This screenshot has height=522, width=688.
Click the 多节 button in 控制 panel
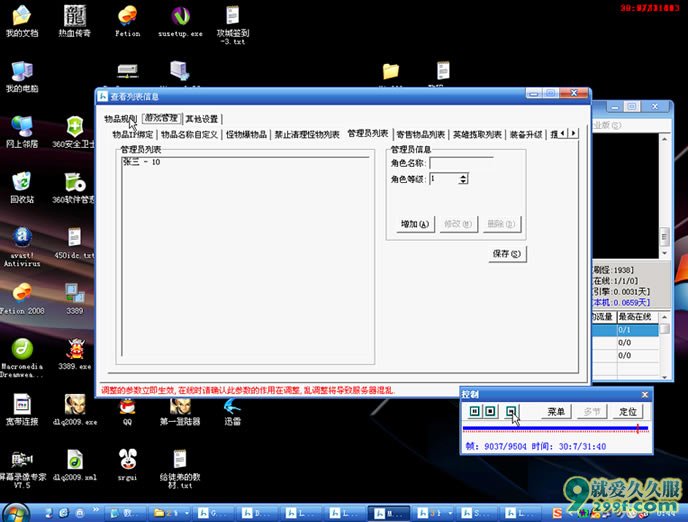[x=592, y=411]
